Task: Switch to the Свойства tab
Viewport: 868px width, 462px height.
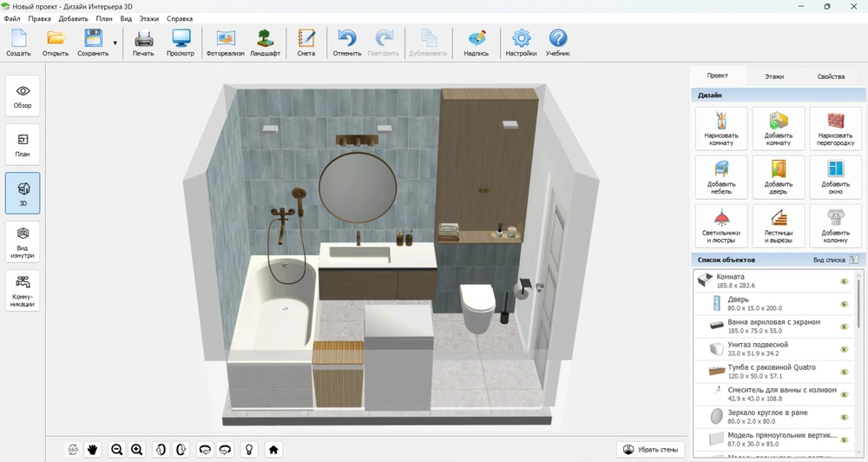Action: [x=830, y=76]
